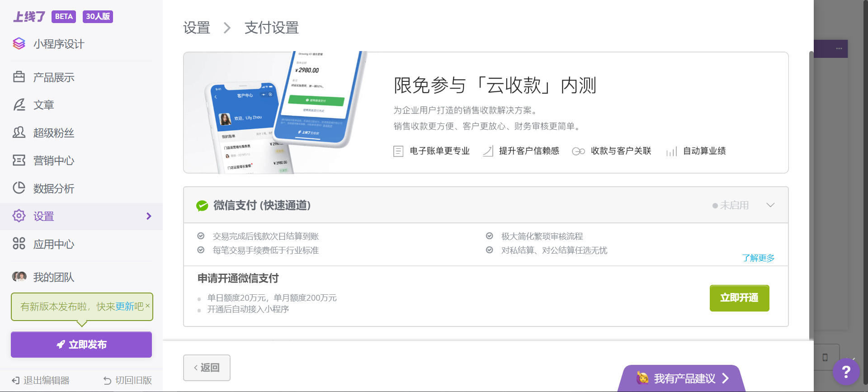Click the 立即开通 green button
Screen dimensions: 868x392
pyautogui.click(x=739, y=298)
